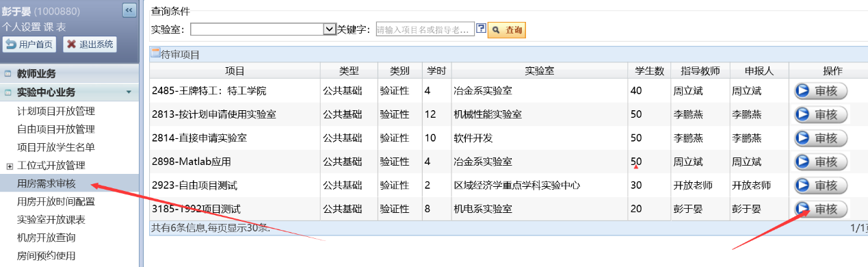This screenshot has width=868, height=267.
Task: Open 个人设置 link
Action: tap(22, 27)
